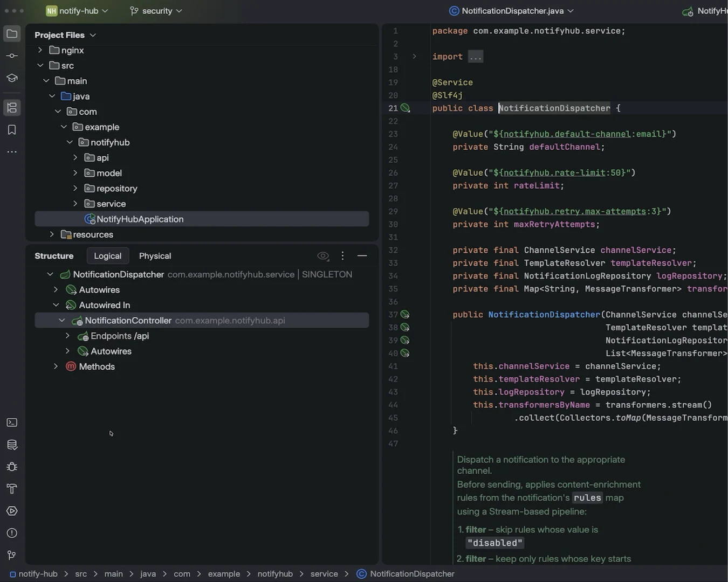
Task: Expand the Methods node in Structure
Action: point(56,366)
